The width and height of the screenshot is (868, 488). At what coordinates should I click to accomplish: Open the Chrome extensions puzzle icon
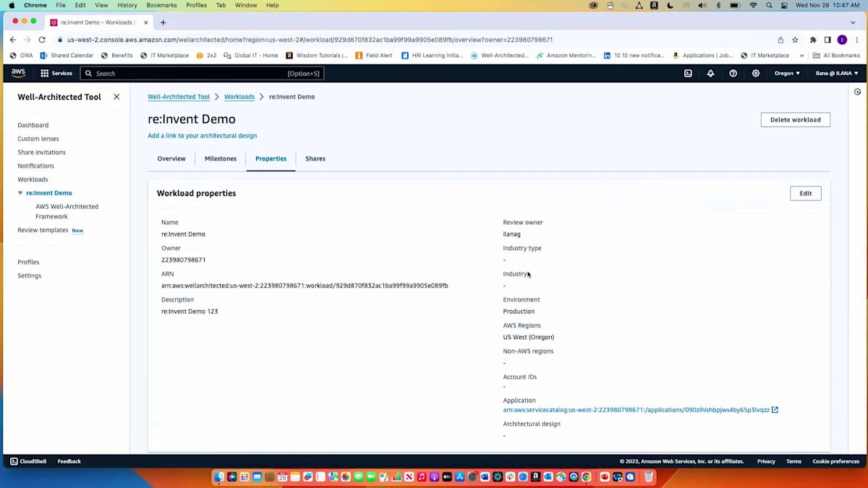coord(813,40)
